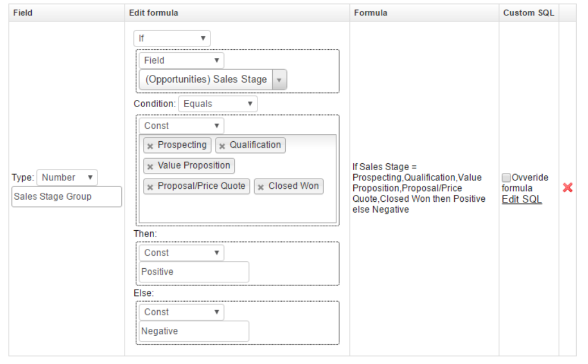Open the If function dropdown
Screen dimensions: 588x364
172,39
